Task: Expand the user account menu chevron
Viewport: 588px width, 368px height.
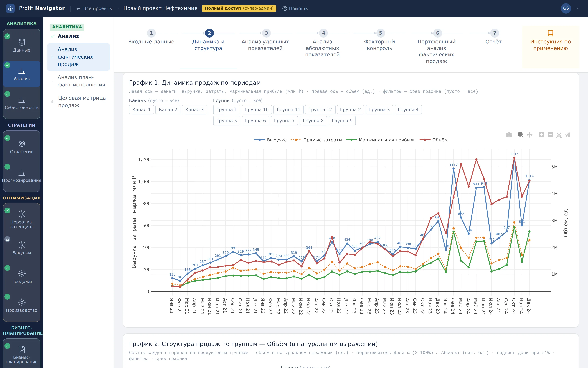Action: (577, 8)
